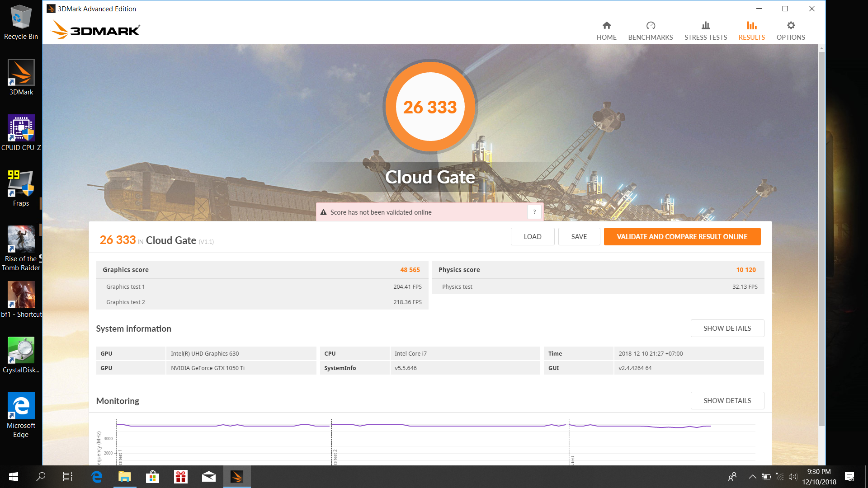Click the warning triangle icon on validation notice

[323, 212]
